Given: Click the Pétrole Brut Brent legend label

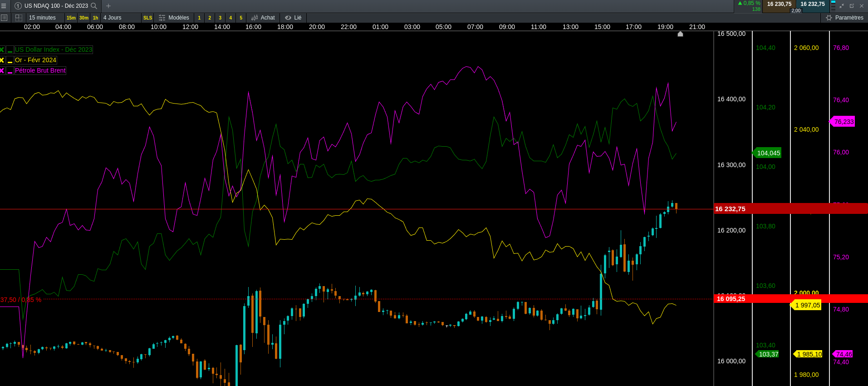Looking at the screenshot, I should point(40,70).
